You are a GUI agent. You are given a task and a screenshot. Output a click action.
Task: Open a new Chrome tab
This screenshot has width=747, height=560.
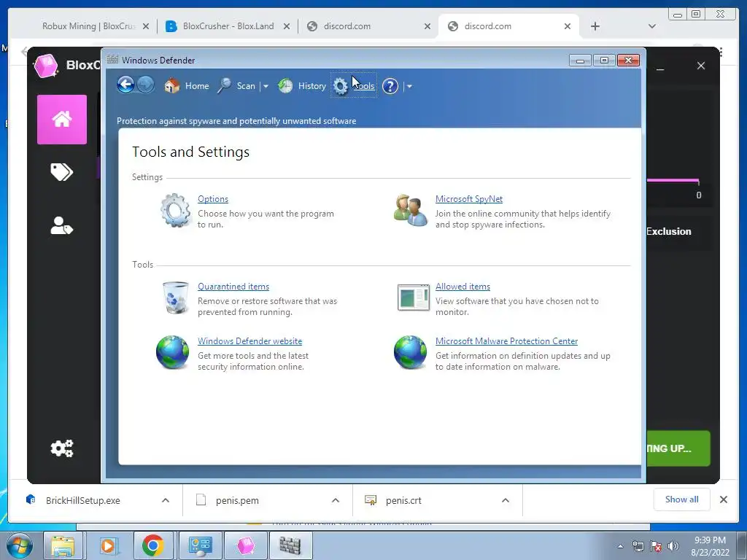pos(595,26)
